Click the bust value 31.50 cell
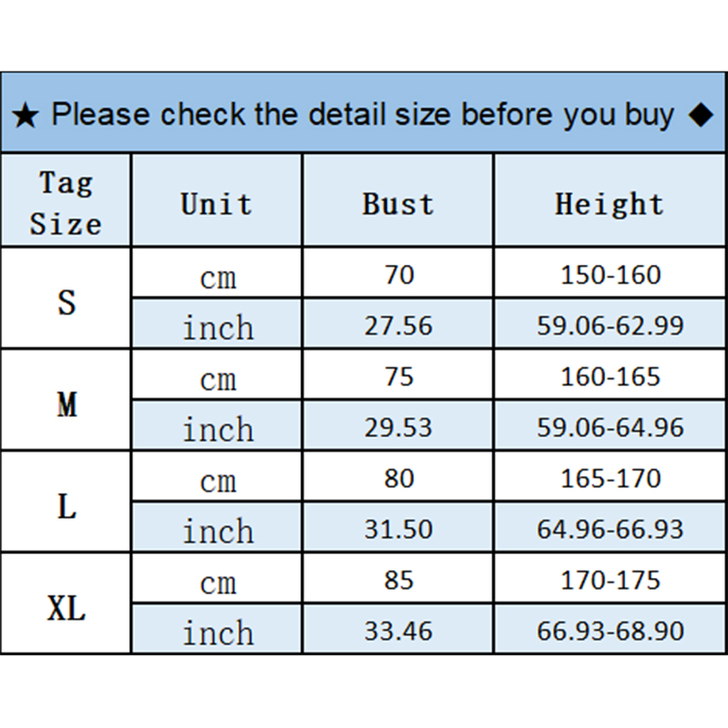 (399, 530)
